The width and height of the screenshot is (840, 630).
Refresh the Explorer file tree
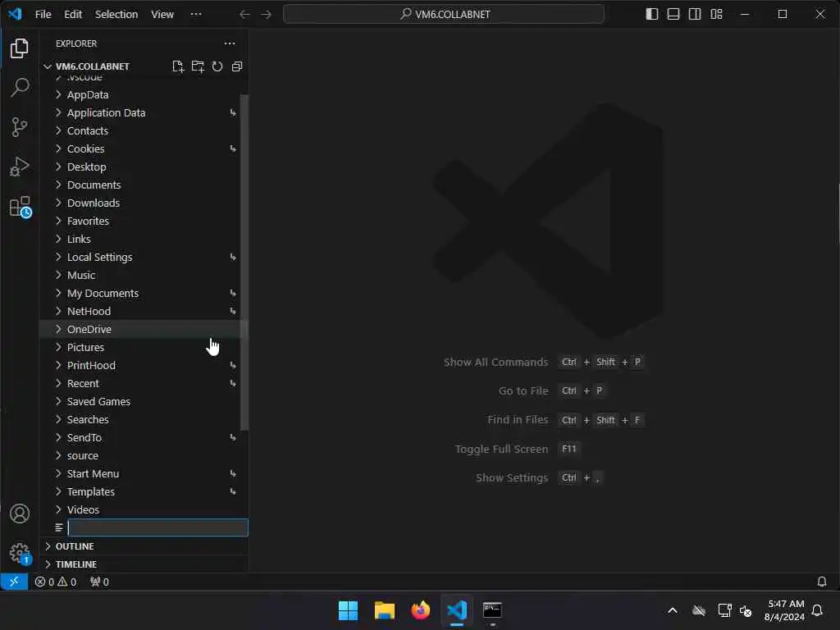click(x=217, y=66)
